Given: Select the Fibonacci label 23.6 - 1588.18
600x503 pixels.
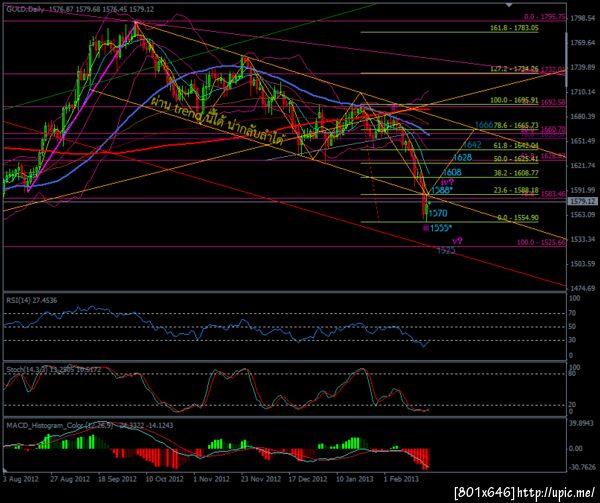Looking at the screenshot, I should [x=516, y=190].
